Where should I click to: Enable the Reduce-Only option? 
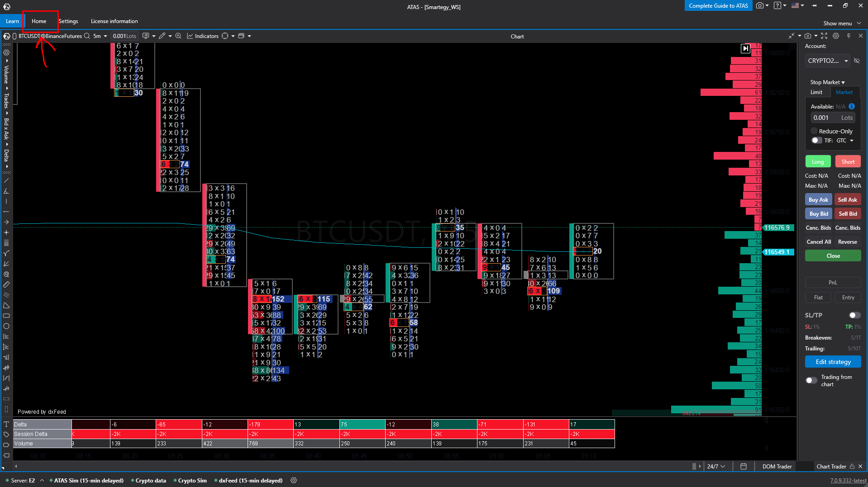814,131
